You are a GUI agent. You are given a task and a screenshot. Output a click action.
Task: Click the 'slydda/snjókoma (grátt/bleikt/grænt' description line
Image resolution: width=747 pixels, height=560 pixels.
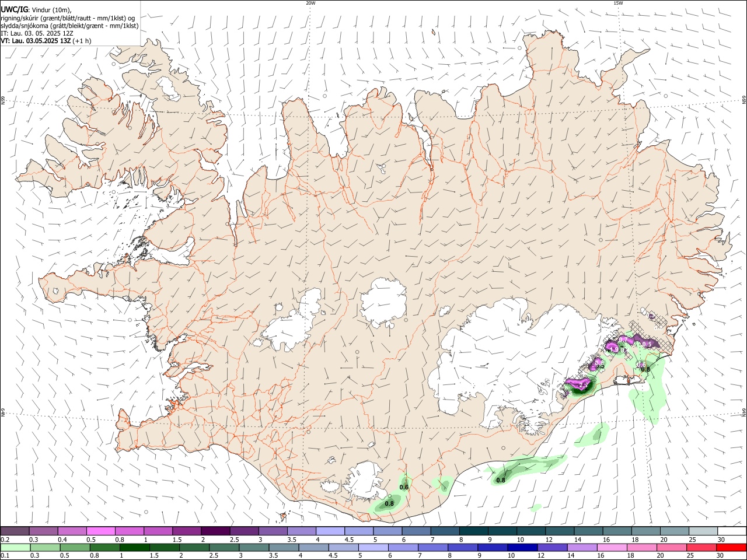tap(69, 26)
